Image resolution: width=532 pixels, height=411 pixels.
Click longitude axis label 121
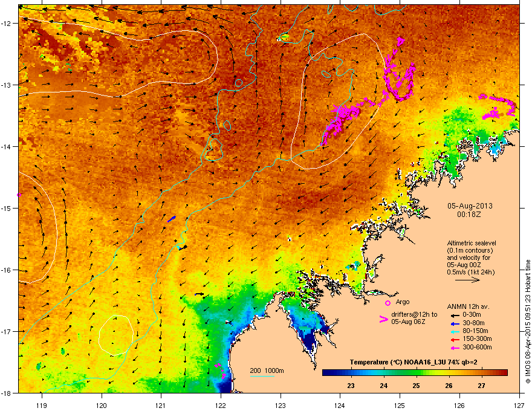[x=161, y=405]
